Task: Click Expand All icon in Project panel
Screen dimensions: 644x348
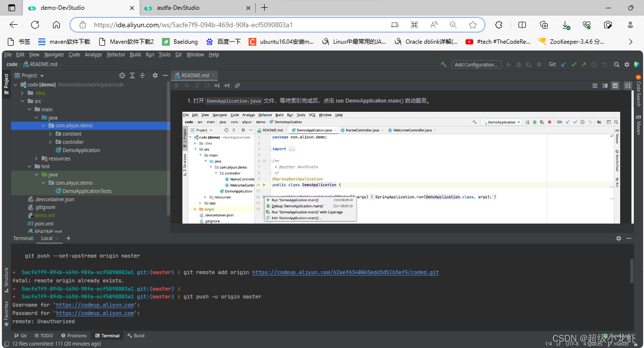Action: click(x=132, y=75)
